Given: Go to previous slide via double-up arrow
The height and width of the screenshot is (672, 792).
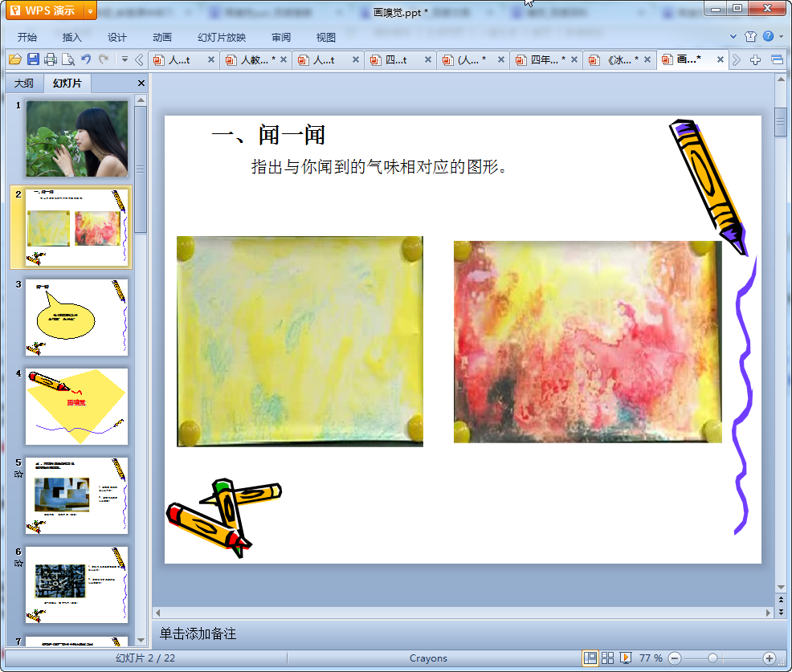Looking at the screenshot, I should tap(781, 599).
